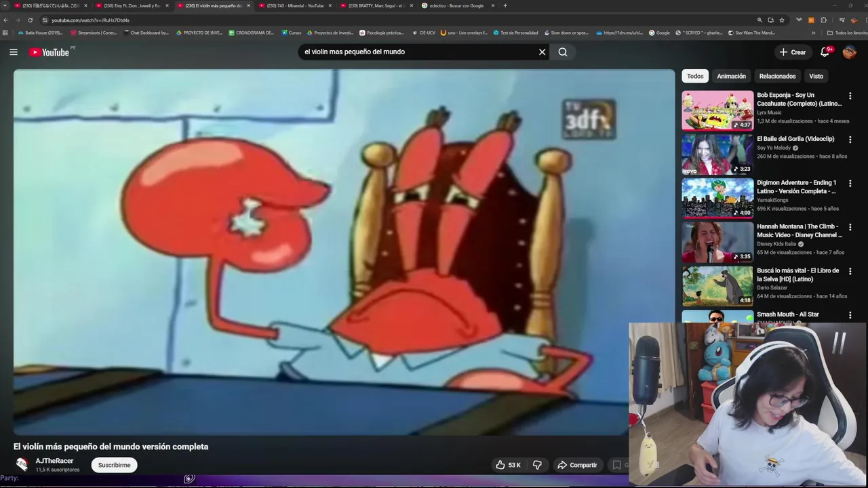
Task: Open AJTheRacer channel name link
Action: tap(54, 461)
